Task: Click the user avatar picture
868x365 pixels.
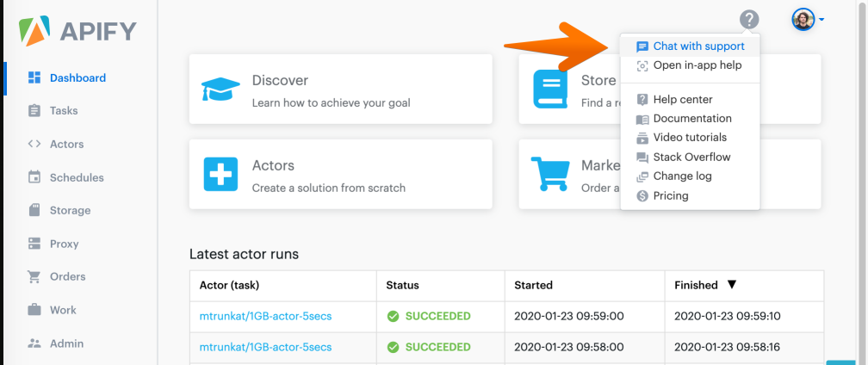Action: [x=803, y=20]
